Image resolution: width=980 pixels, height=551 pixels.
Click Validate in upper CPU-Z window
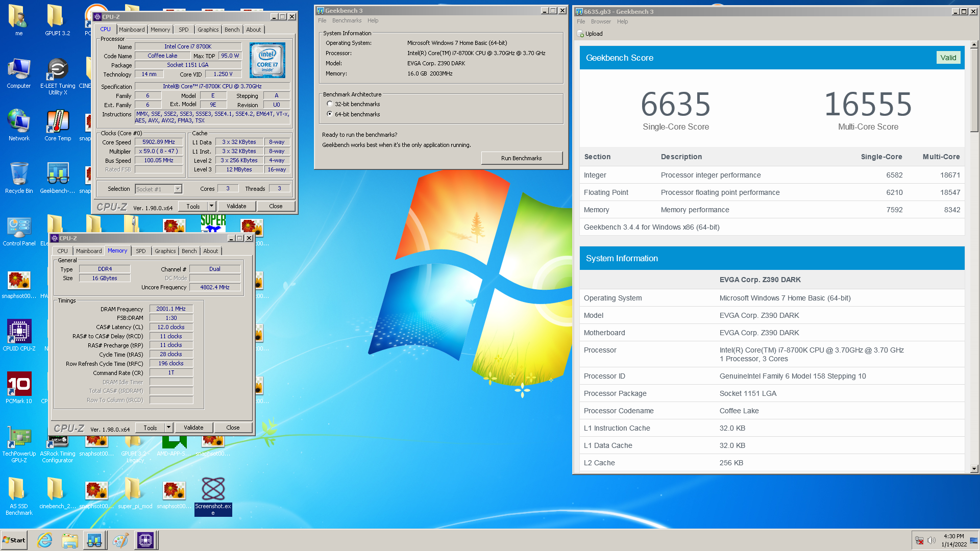236,206
